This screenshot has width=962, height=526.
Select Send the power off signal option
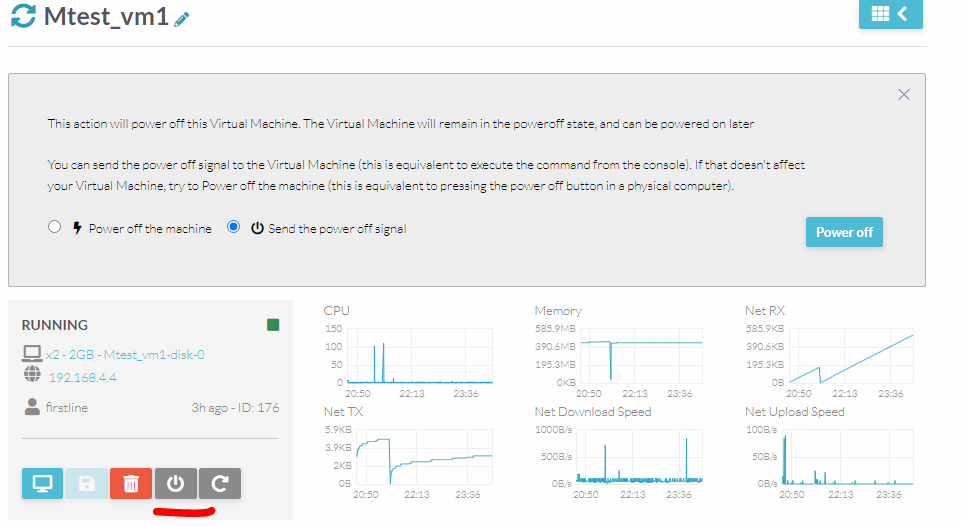pyautogui.click(x=234, y=228)
